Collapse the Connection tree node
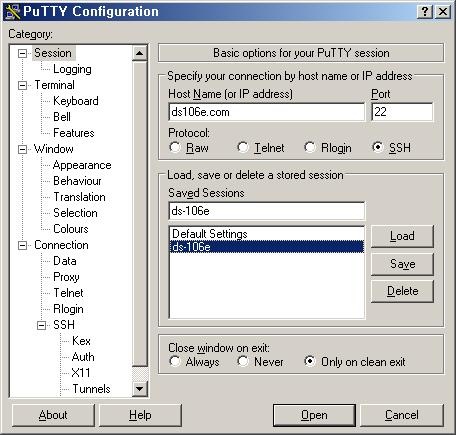456x435 pixels. [22, 245]
